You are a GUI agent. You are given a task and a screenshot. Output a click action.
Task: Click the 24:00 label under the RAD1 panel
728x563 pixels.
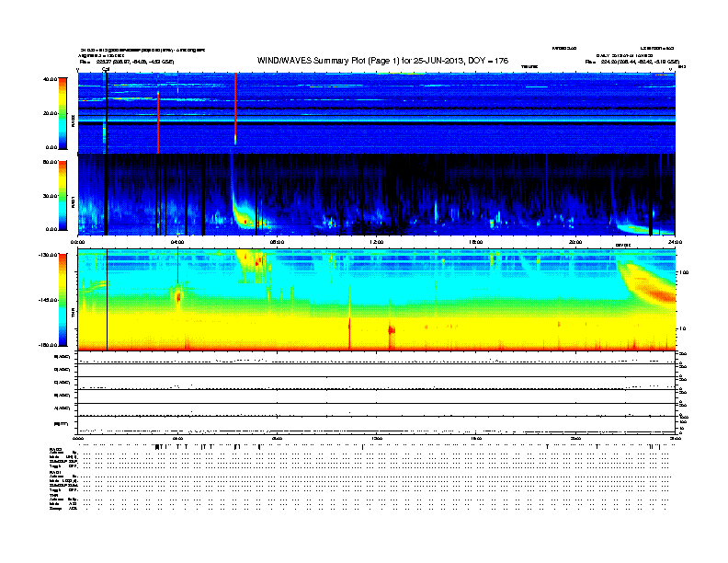[x=675, y=242]
